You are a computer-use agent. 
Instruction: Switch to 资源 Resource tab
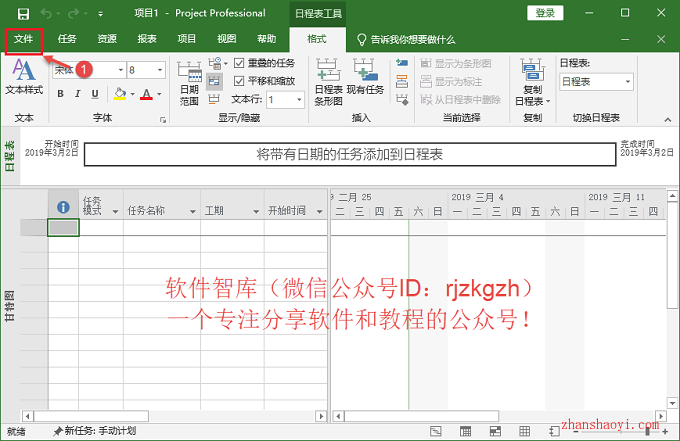click(107, 39)
